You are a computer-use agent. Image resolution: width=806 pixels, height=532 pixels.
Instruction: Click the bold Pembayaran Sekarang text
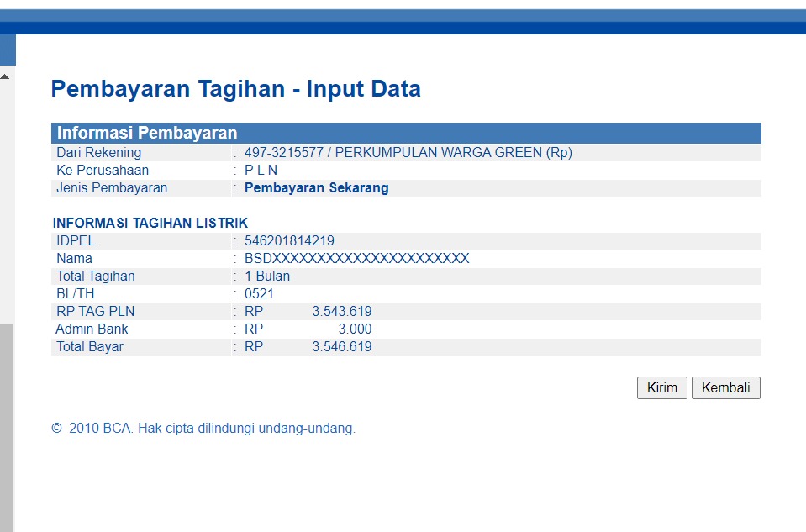pyautogui.click(x=316, y=188)
